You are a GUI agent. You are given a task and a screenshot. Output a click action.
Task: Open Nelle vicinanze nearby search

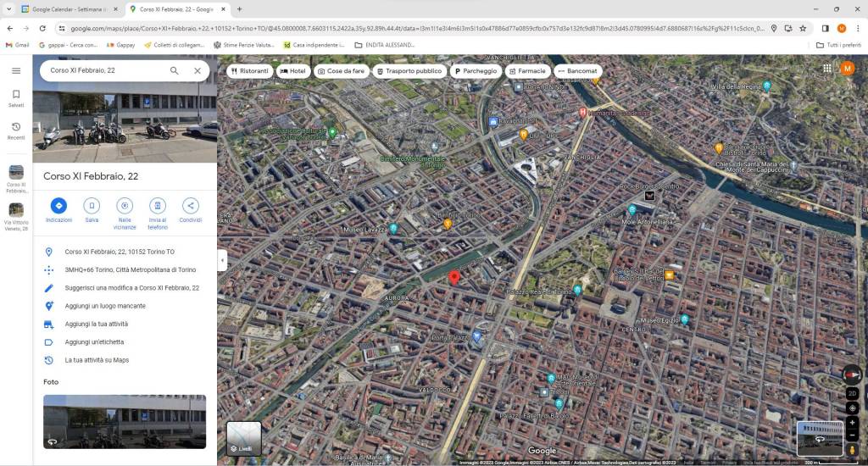point(125,206)
